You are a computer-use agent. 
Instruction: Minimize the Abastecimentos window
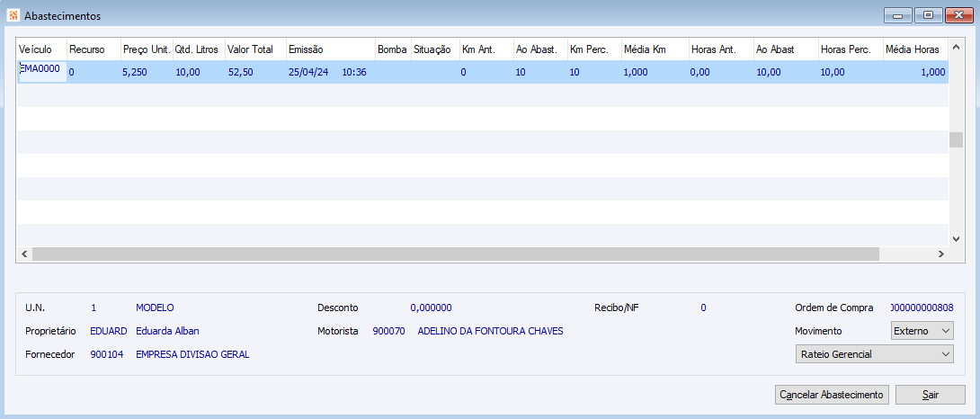[x=898, y=15]
